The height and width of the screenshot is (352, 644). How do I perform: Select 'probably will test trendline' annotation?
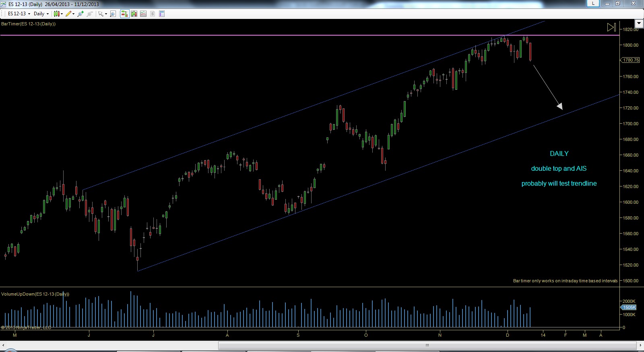[559, 183]
